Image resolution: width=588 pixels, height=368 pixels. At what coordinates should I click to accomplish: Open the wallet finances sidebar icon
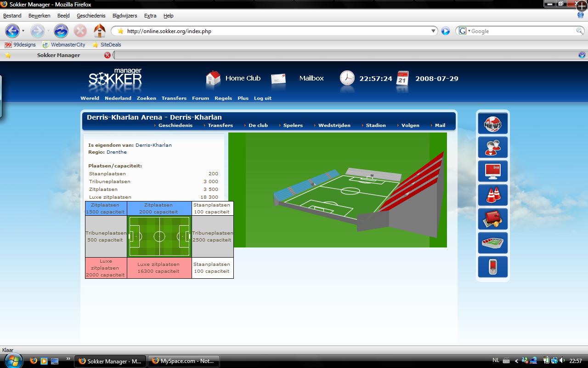click(x=492, y=219)
